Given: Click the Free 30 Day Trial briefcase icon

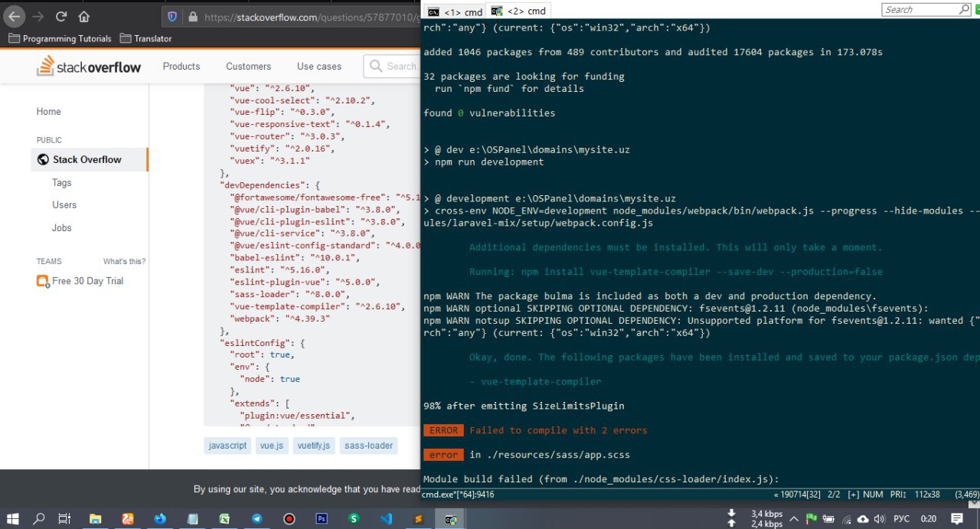Looking at the screenshot, I should point(43,281).
